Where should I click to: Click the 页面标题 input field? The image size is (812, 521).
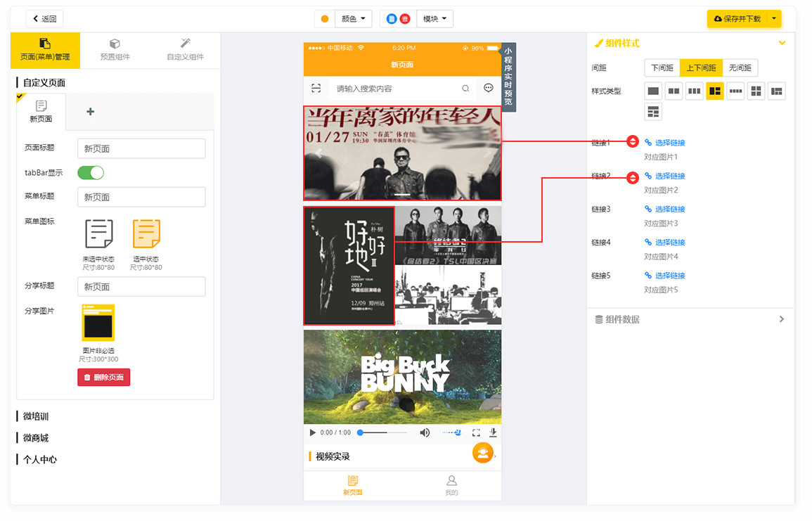(x=141, y=148)
